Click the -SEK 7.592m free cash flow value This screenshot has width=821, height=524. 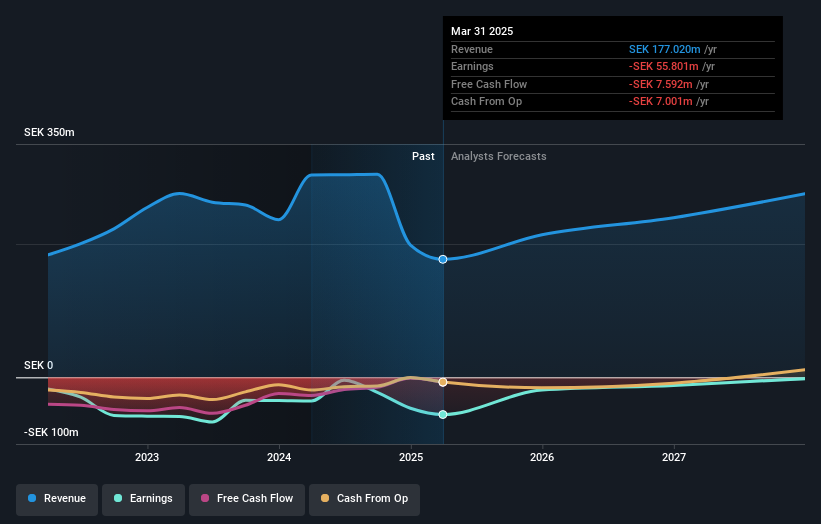[x=661, y=84]
